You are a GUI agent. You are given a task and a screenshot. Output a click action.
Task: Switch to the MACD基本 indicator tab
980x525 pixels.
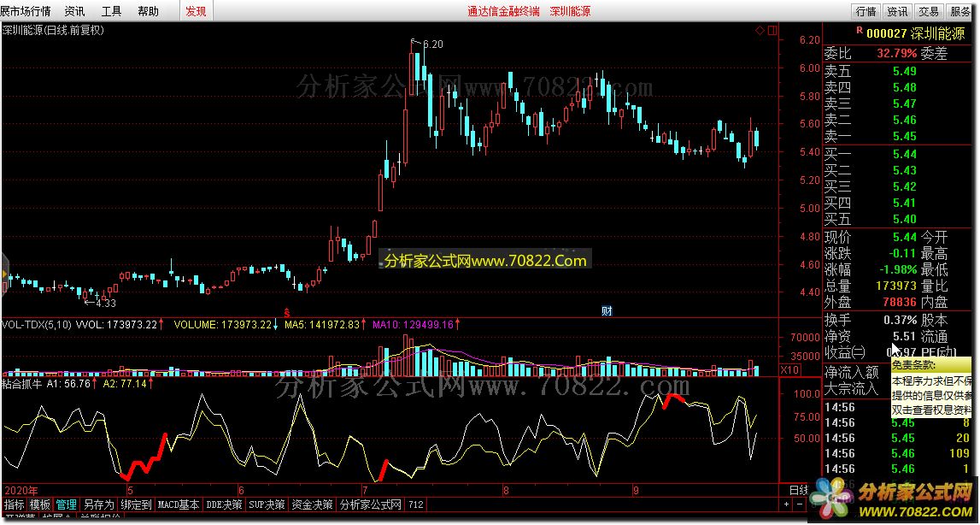point(179,504)
